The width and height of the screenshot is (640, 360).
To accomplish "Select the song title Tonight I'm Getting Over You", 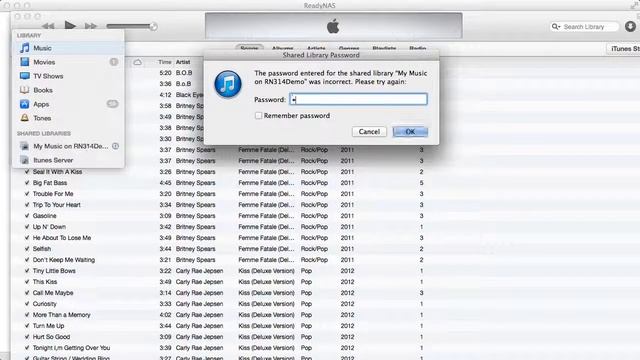I will pos(71,348).
